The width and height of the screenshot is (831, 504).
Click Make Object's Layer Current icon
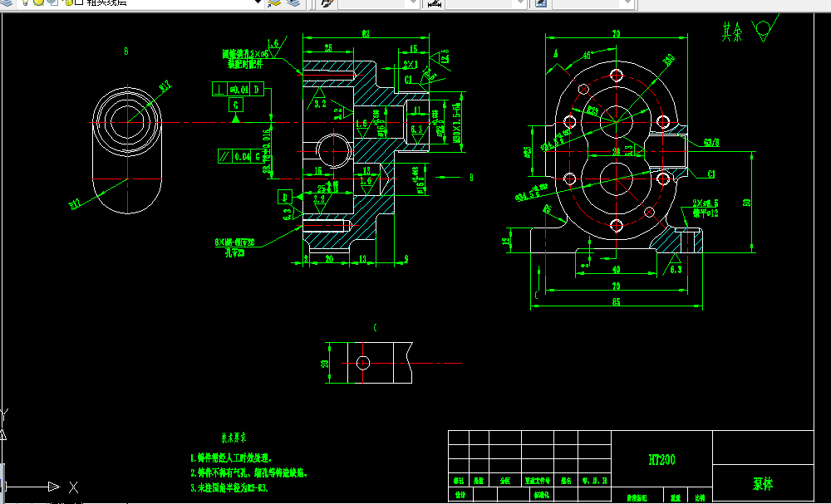[x=274, y=2]
